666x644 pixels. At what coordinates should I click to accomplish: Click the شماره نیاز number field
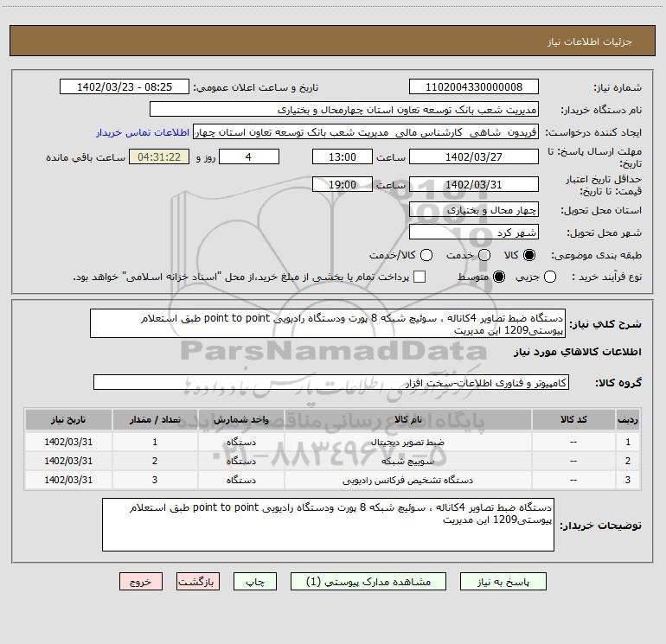coord(474,87)
